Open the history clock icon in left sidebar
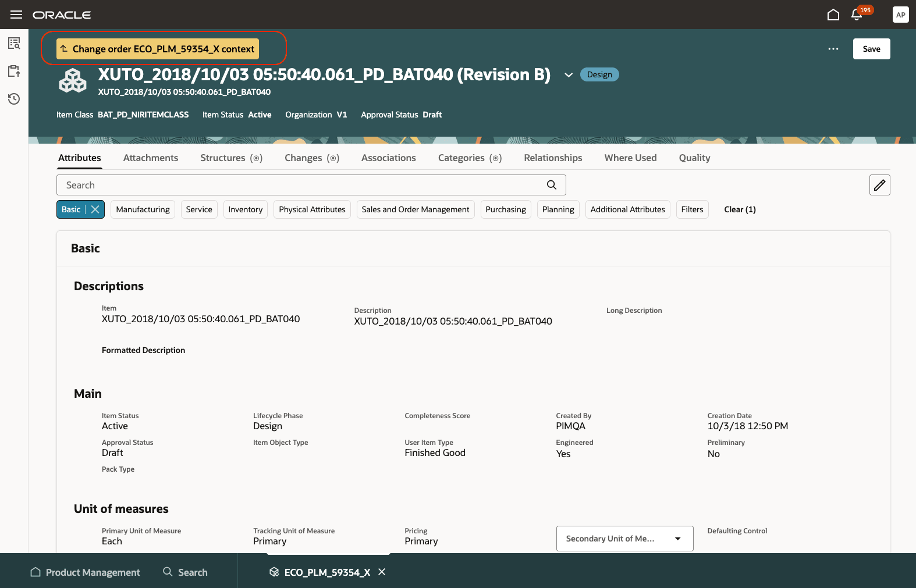Image resolution: width=916 pixels, height=588 pixels. [14, 99]
